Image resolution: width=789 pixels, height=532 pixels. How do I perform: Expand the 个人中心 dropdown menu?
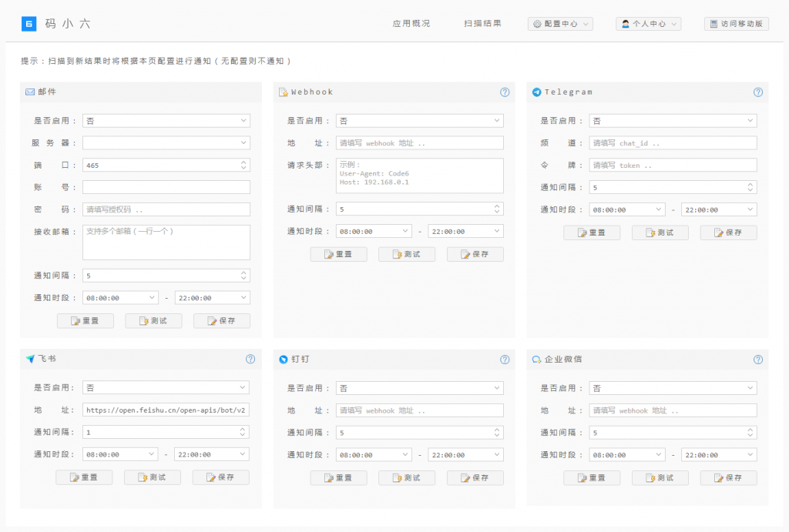pos(648,24)
